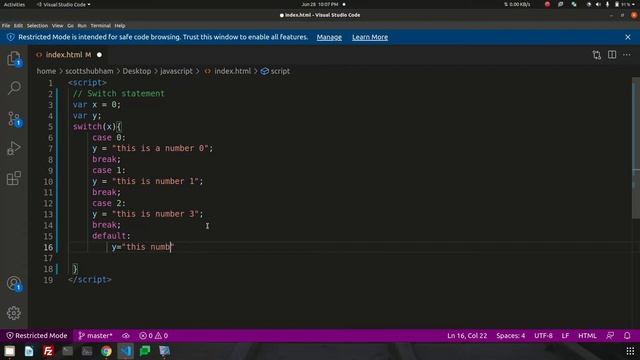
Task: Open the notifications bell
Action: (627, 336)
